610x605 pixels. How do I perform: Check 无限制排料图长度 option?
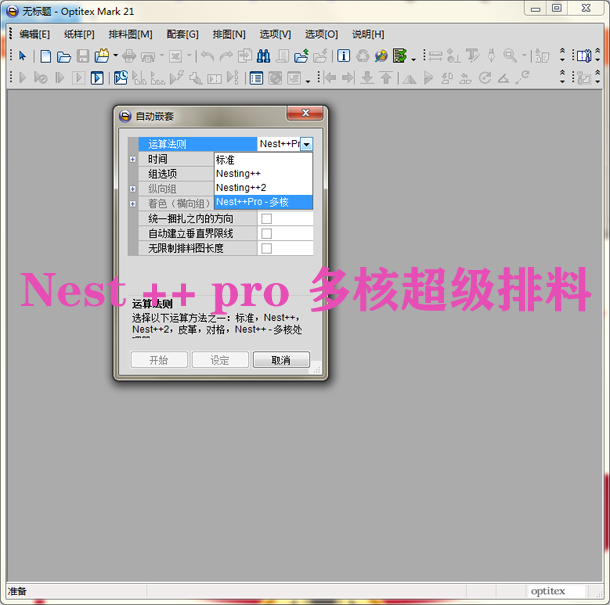pos(266,248)
